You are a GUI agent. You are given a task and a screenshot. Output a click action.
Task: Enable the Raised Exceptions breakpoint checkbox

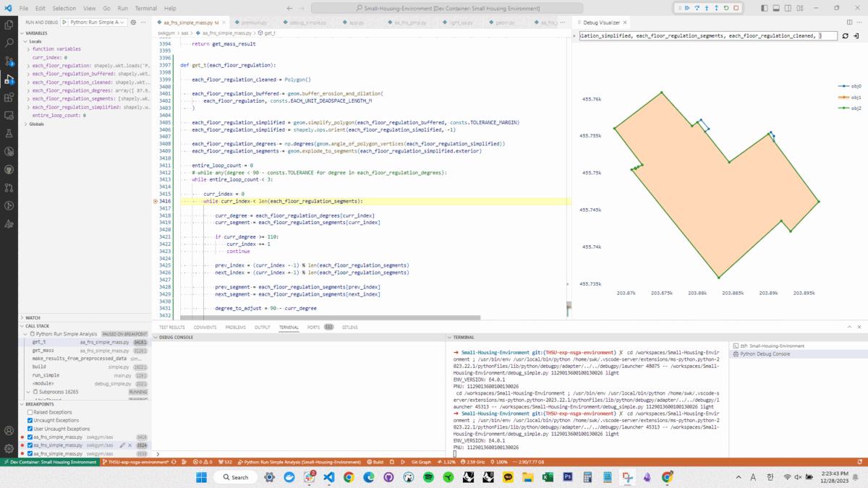coord(30,412)
